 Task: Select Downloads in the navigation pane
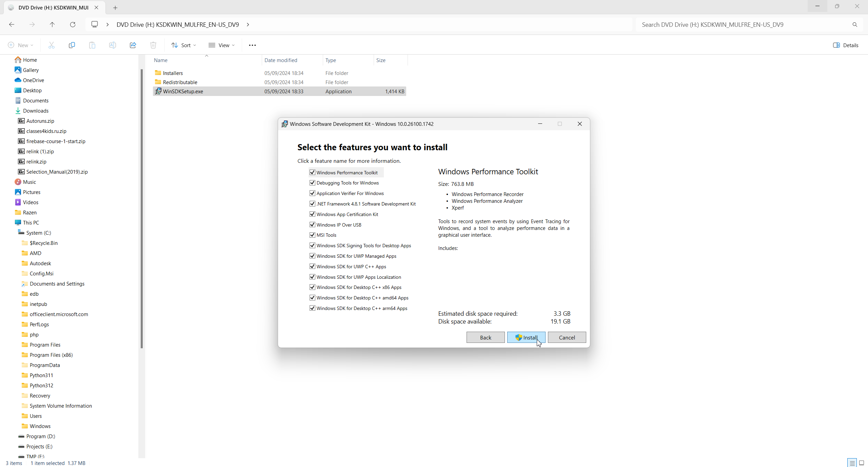(36, 111)
